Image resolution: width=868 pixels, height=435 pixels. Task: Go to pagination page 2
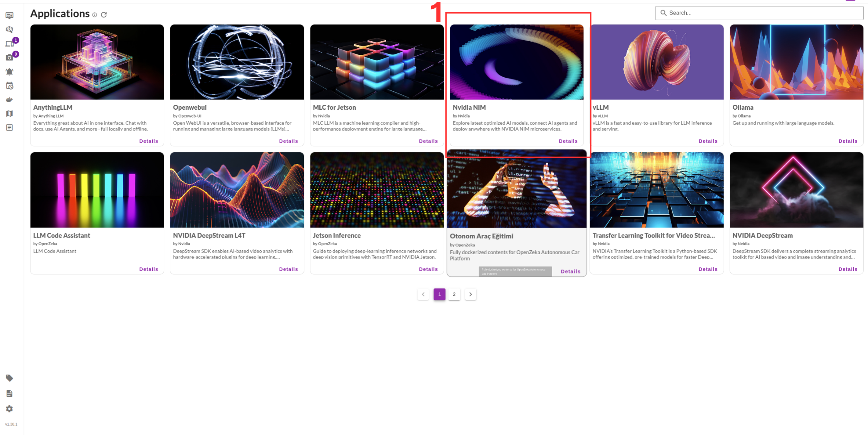click(454, 294)
